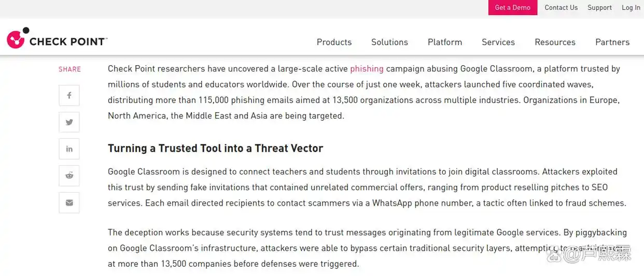
Task: Share article on LinkedIn icon
Action: tap(69, 149)
